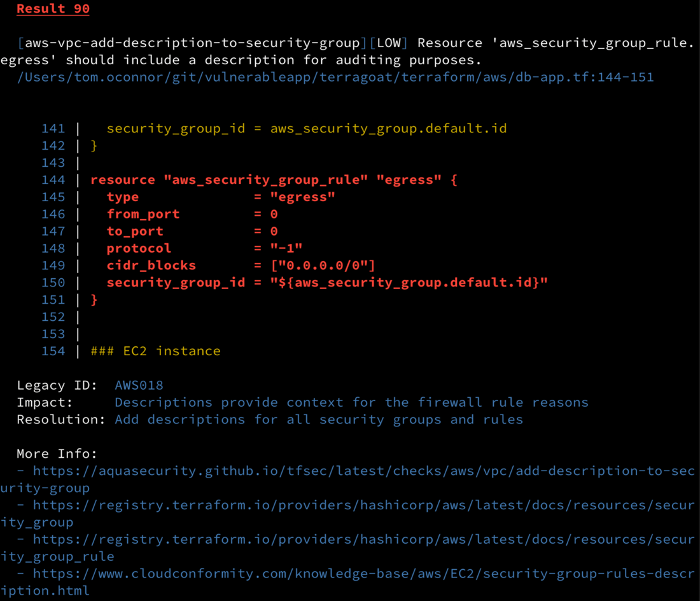Click the protocol value "-1"
This screenshot has height=601, width=700.
286,248
